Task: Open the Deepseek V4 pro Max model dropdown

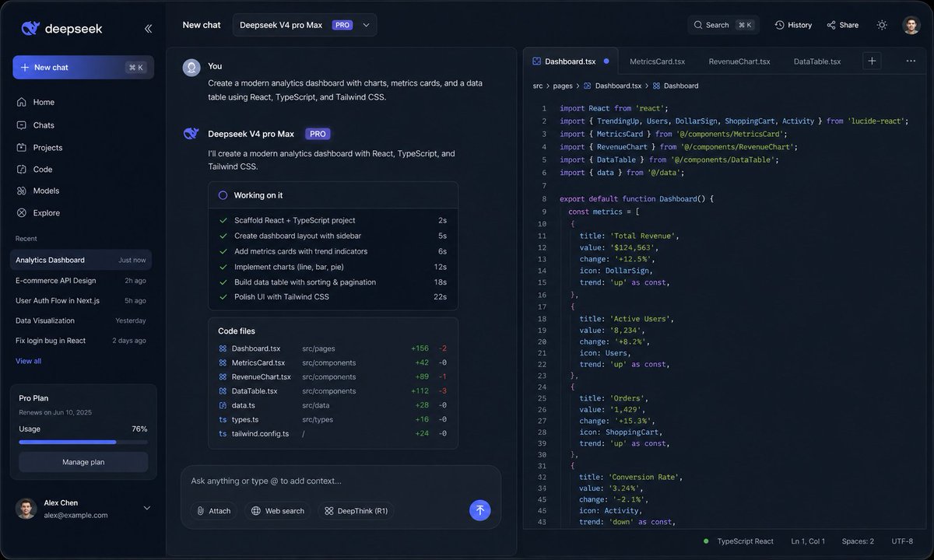Action: point(304,25)
